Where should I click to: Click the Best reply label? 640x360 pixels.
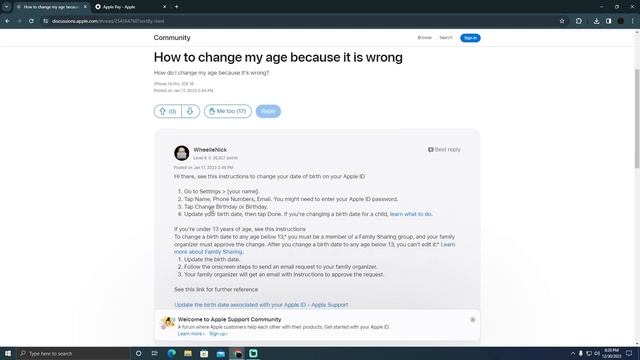[x=444, y=149]
